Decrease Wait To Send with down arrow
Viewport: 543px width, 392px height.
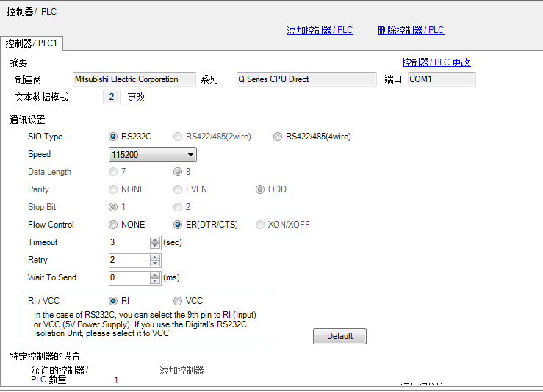(155, 281)
